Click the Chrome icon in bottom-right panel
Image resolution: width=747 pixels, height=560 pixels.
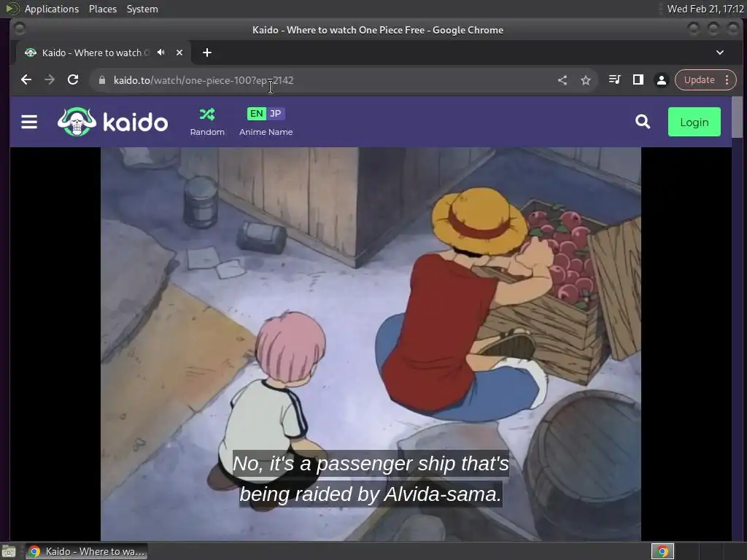662,551
